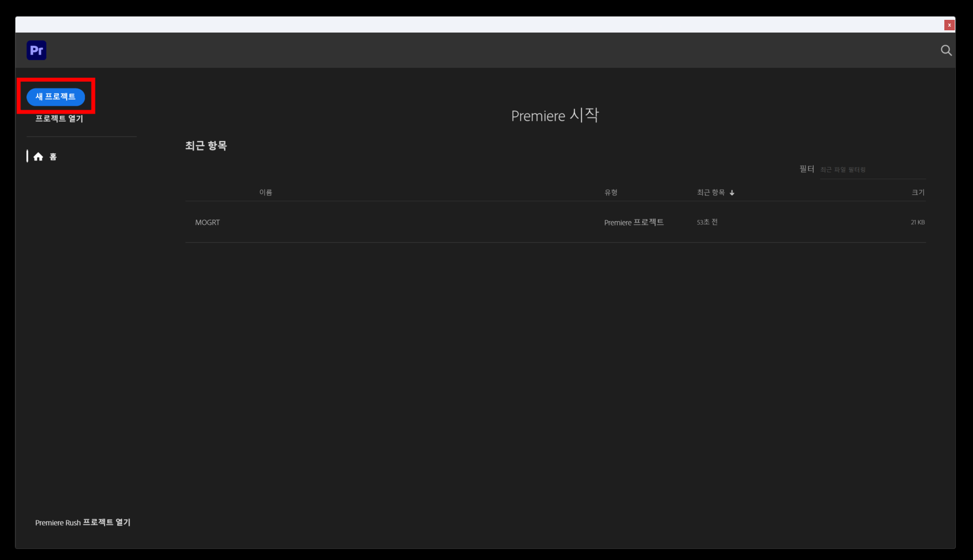Open the MOGRT recent project
The height and width of the screenshot is (560, 973).
(x=207, y=222)
